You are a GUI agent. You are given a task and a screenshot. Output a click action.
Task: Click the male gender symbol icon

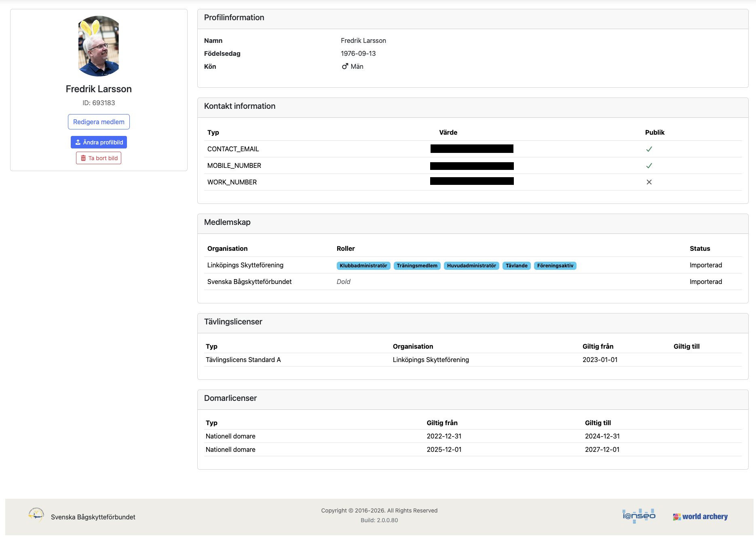tap(345, 66)
